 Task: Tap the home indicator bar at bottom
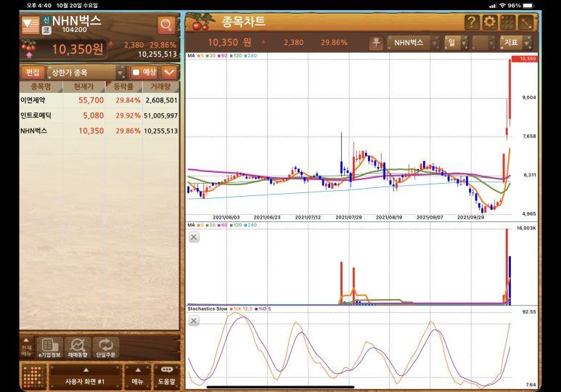280,387
